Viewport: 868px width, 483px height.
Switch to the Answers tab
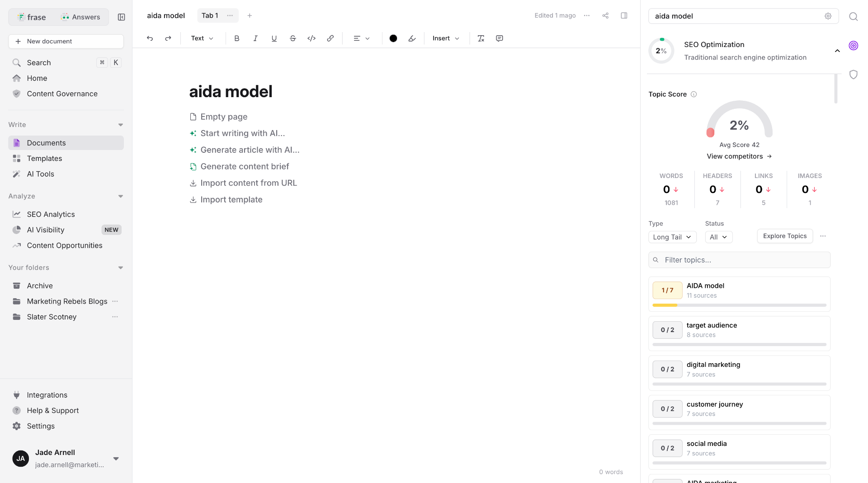pos(80,17)
